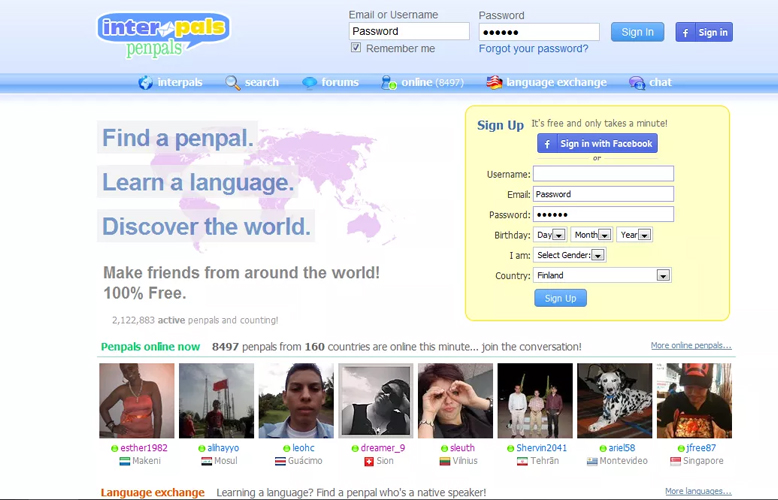Click the chat bubbles icon
Viewport: 778px width, 500px height.
coord(637,83)
